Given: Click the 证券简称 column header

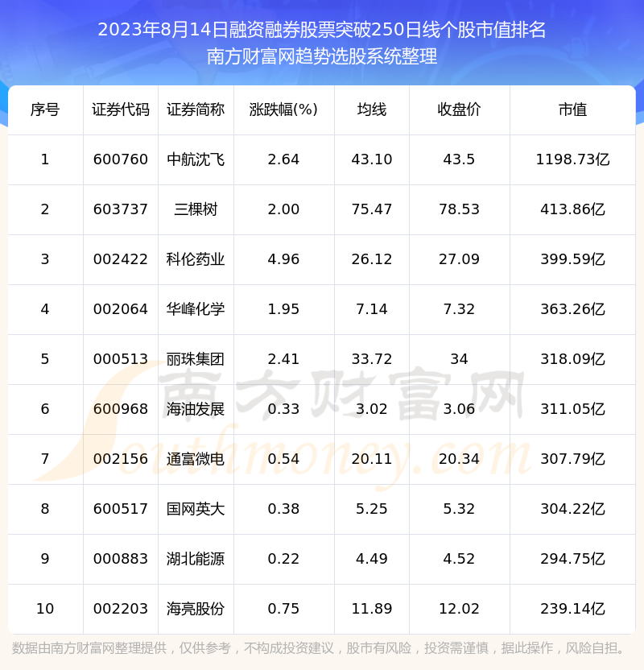Looking at the screenshot, I should pyautogui.click(x=196, y=110).
